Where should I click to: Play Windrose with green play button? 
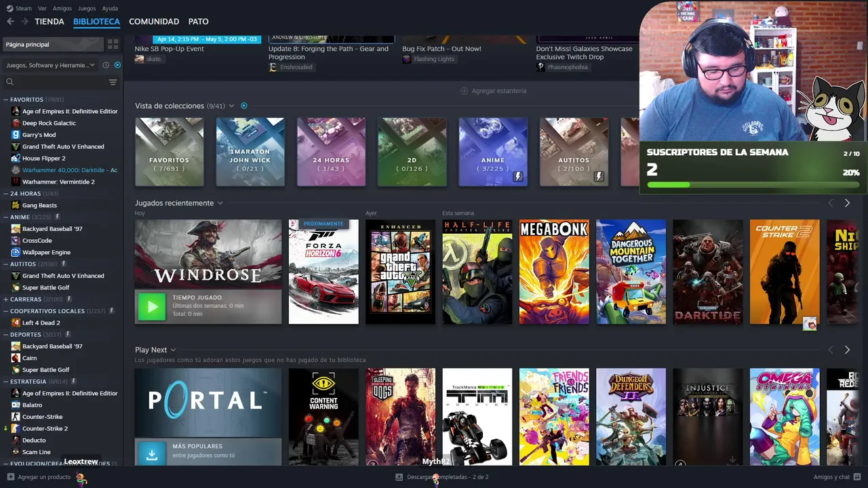point(152,307)
